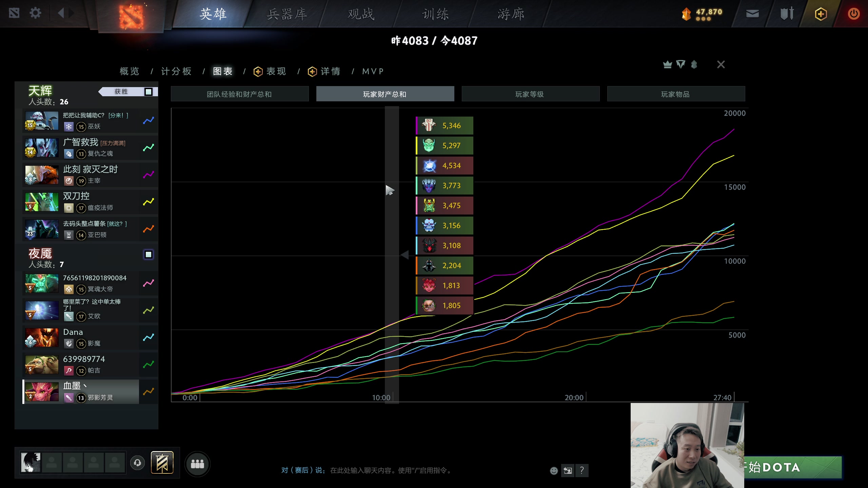This screenshot has width=868, height=488.
Task: Open the 训练 main menu tab
Action: pos(436,14)
